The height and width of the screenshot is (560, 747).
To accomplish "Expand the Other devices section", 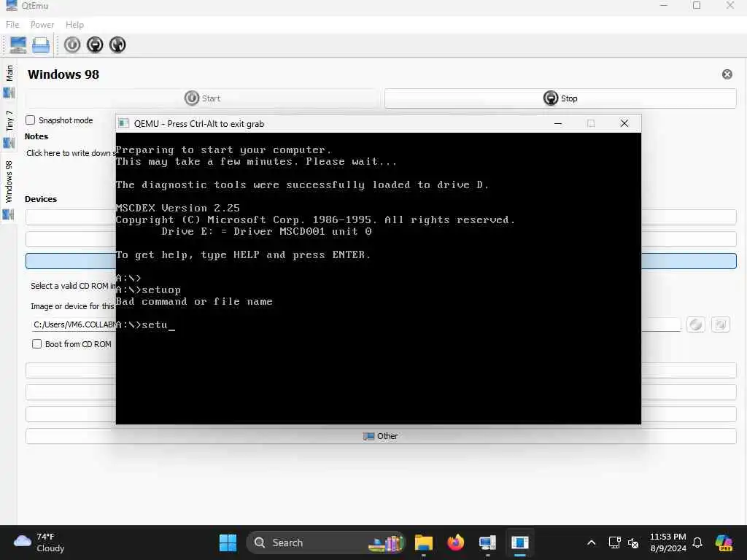I will coord(381,436).
